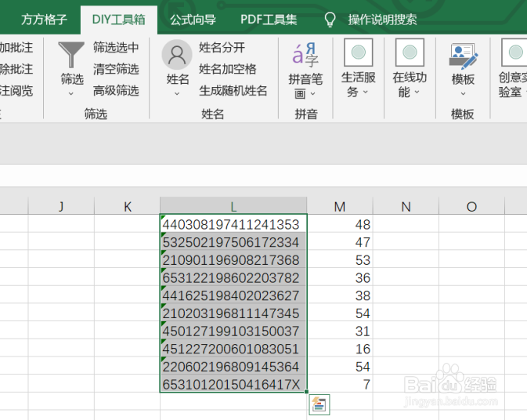The image size is (527, 420).
Task: Expand the 生活服务 dropdown
Action: pos(366,92)
